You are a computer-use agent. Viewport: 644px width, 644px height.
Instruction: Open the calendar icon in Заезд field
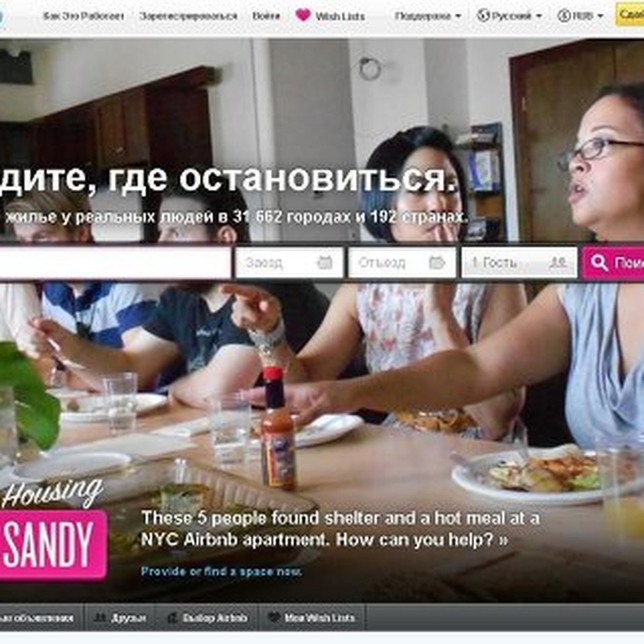(325, 263)
